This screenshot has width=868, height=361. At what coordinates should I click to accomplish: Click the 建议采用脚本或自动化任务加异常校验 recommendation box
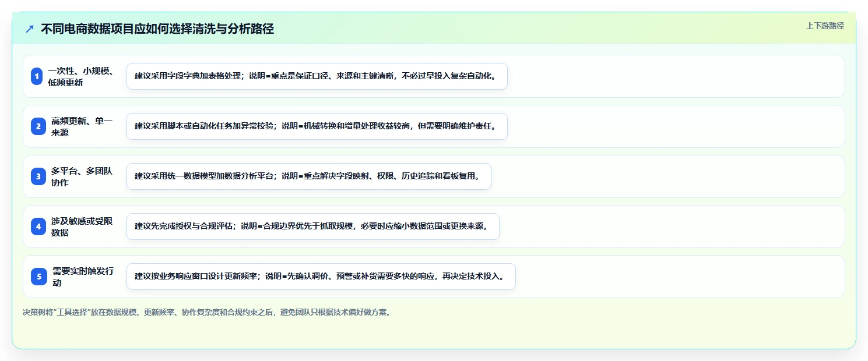317,126
